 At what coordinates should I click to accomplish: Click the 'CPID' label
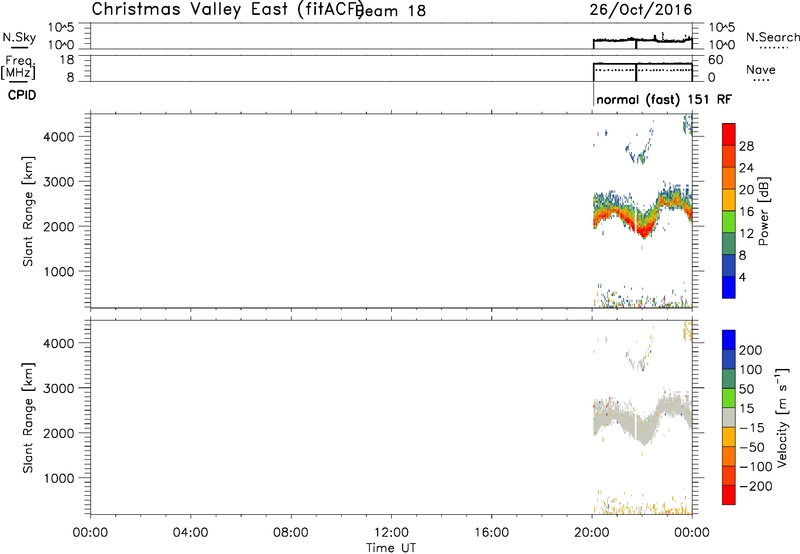[x=22, y=95]
